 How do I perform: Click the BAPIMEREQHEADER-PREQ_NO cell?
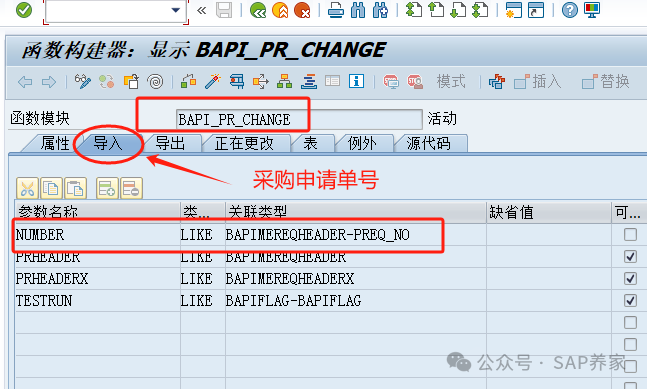(x=356, y=235)
